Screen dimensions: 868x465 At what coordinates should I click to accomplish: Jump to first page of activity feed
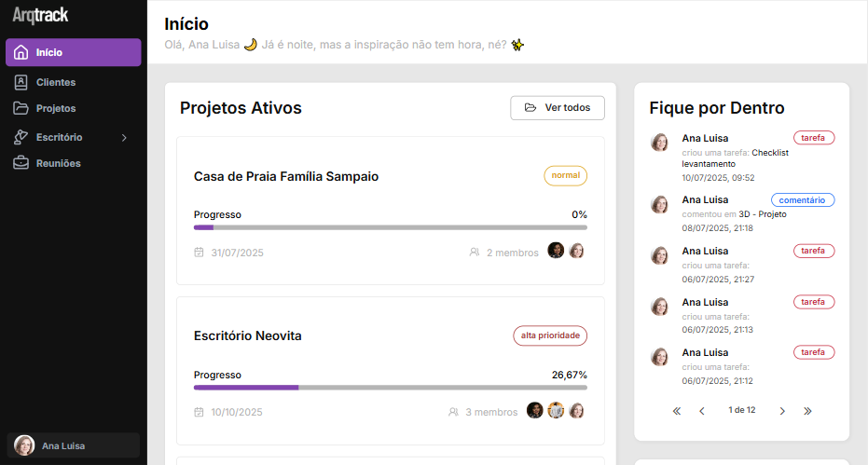pos(677,411)
